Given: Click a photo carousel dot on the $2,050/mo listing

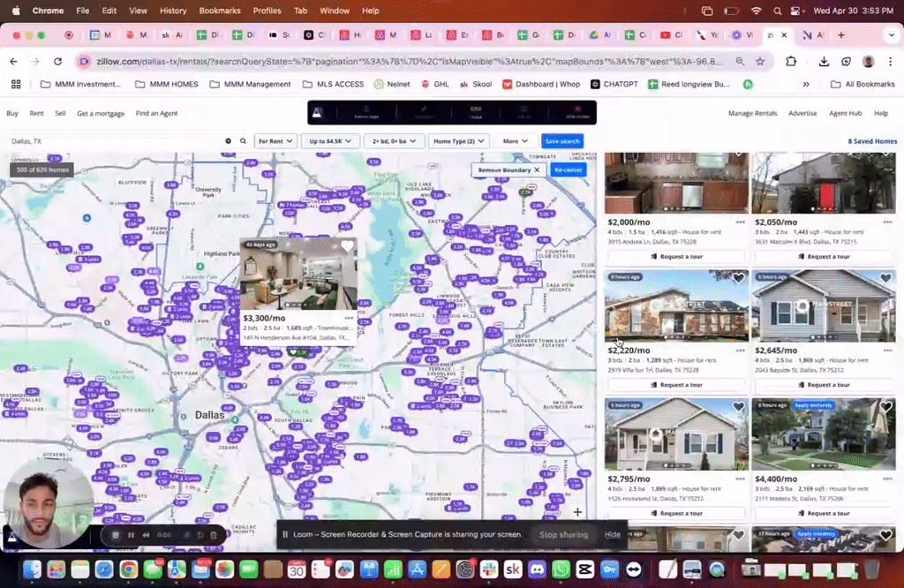Looking at the screenshot, I should pyautogui.click(x=824, y=208).
